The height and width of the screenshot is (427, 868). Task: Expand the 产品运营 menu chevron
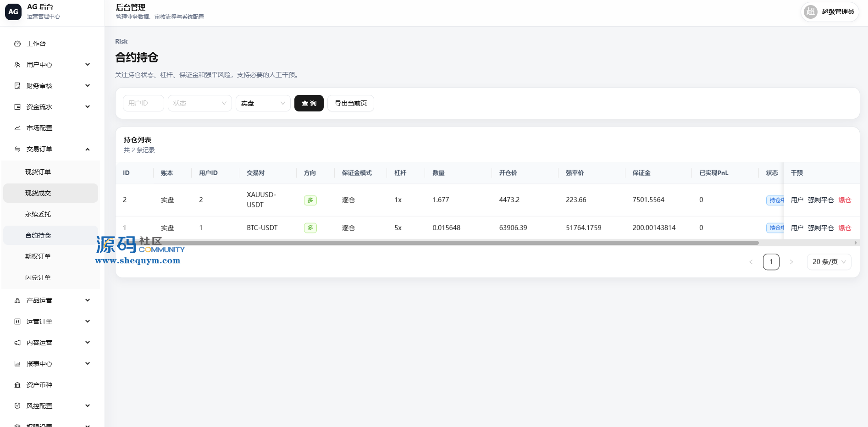tap(88, 300)
